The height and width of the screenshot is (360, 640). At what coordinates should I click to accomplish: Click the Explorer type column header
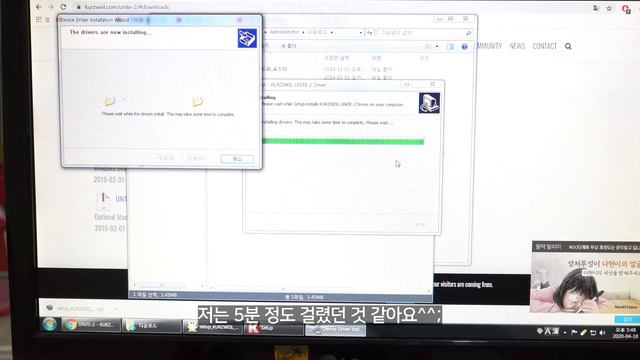[x=376, y=58]
